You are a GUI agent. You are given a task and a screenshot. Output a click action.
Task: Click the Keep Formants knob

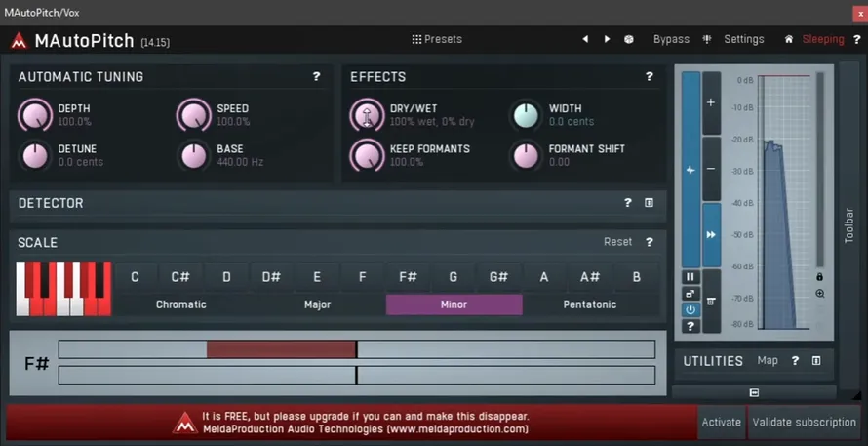(367, 156)
